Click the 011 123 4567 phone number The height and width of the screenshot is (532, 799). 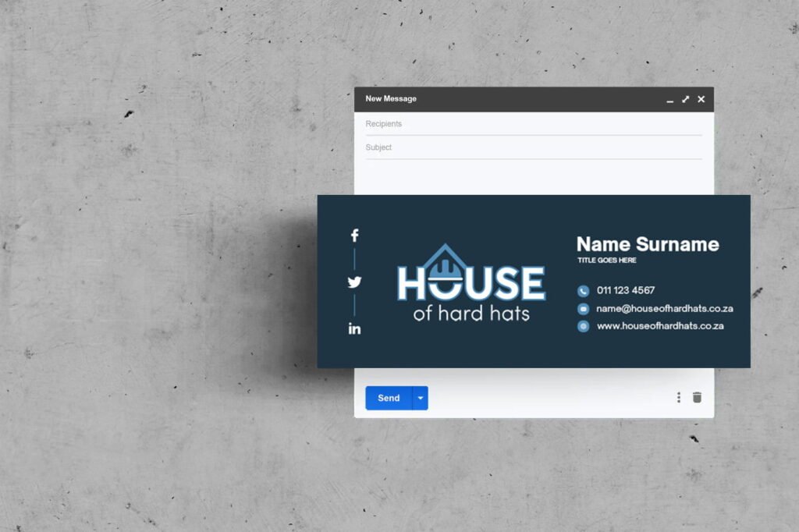click(626, 290)
